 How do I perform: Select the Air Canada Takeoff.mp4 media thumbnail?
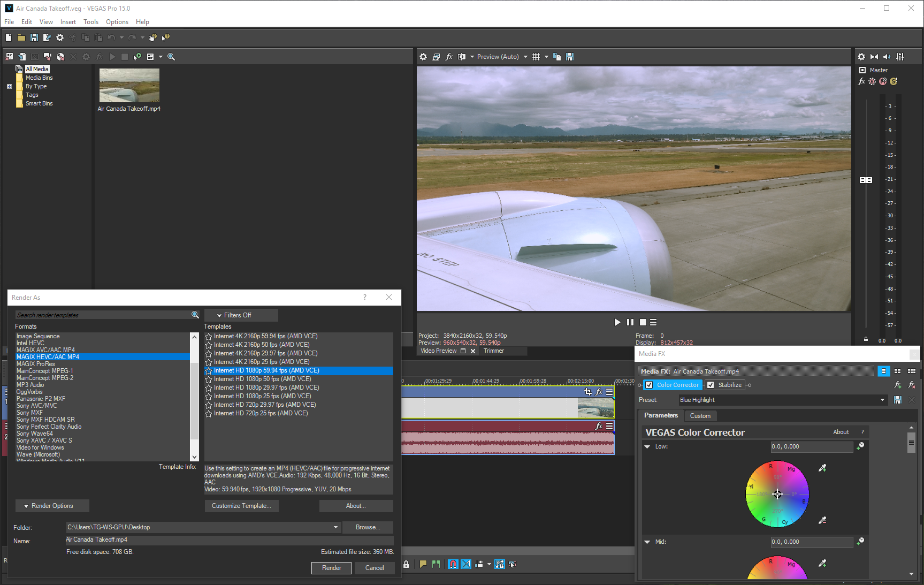[129, 86]
